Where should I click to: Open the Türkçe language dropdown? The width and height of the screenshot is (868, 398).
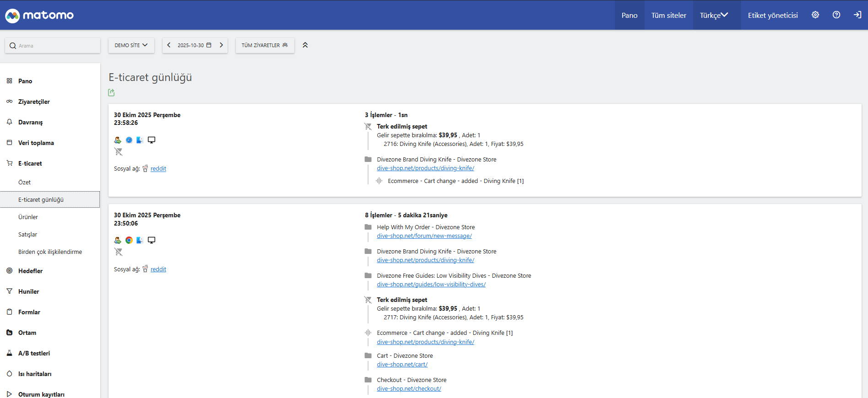[x=714, y=15]
